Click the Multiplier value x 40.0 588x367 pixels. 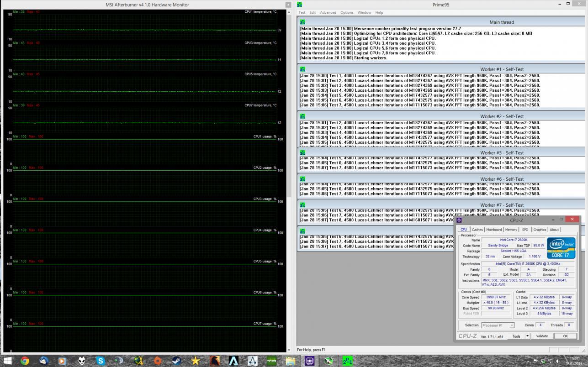[x=496, y=303]
